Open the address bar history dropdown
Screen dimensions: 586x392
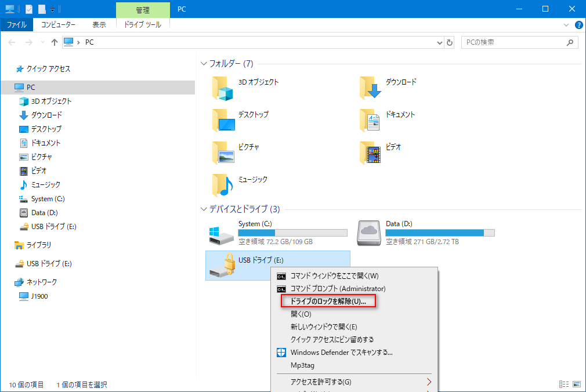[439, 42]
